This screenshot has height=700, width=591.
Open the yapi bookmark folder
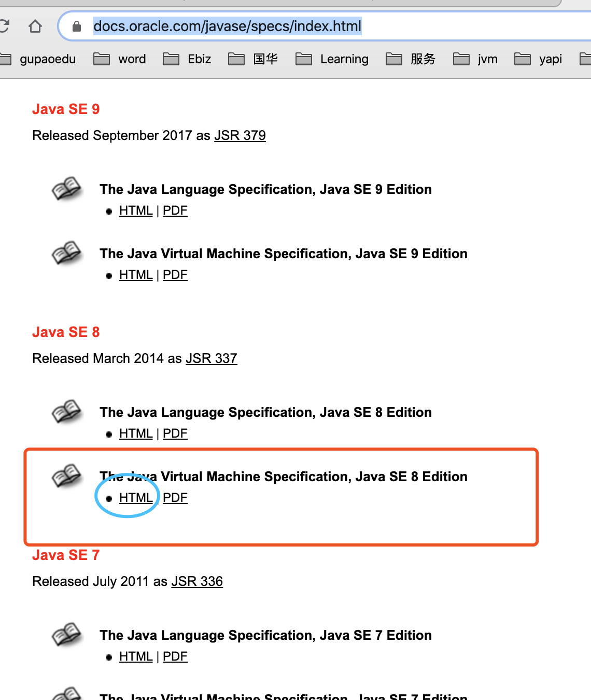coord(538,59)
